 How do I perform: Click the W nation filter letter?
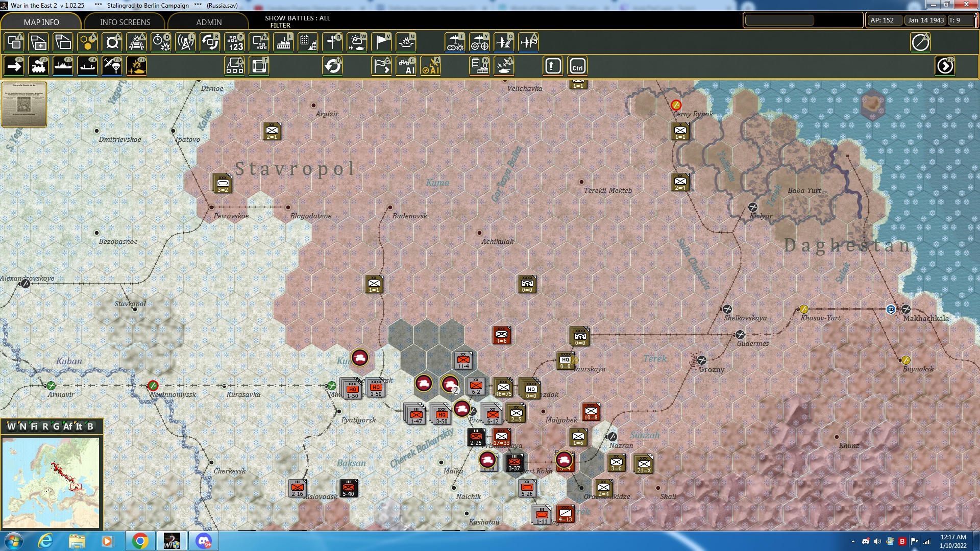coord(11,427)
